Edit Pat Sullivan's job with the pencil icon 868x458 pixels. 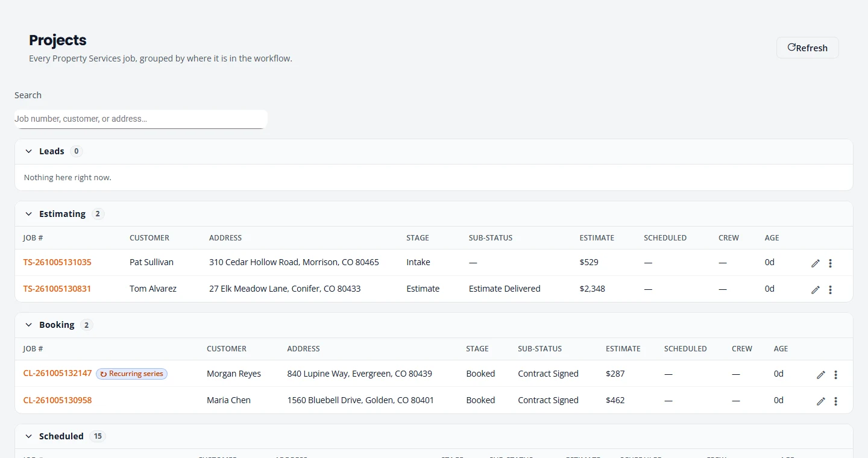816,263
